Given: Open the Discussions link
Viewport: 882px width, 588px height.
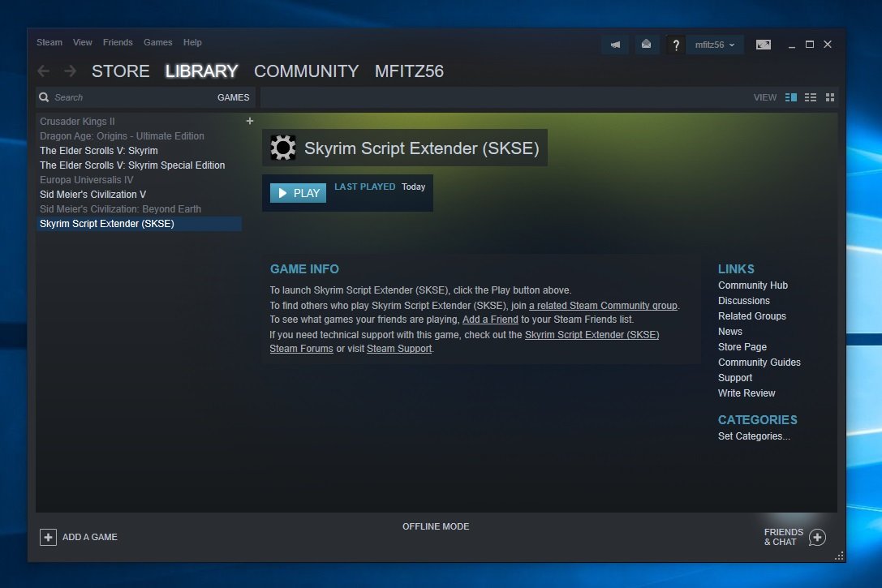Looking at the screenshot, I should pyautogui.click(x=743, y=301).
